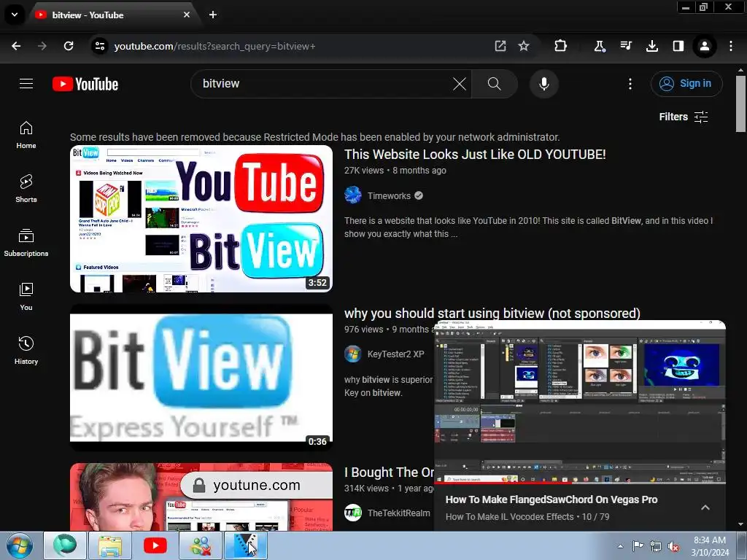Screen dimensions: 747x560
Task: Reload the page
Action: [69, 46]
